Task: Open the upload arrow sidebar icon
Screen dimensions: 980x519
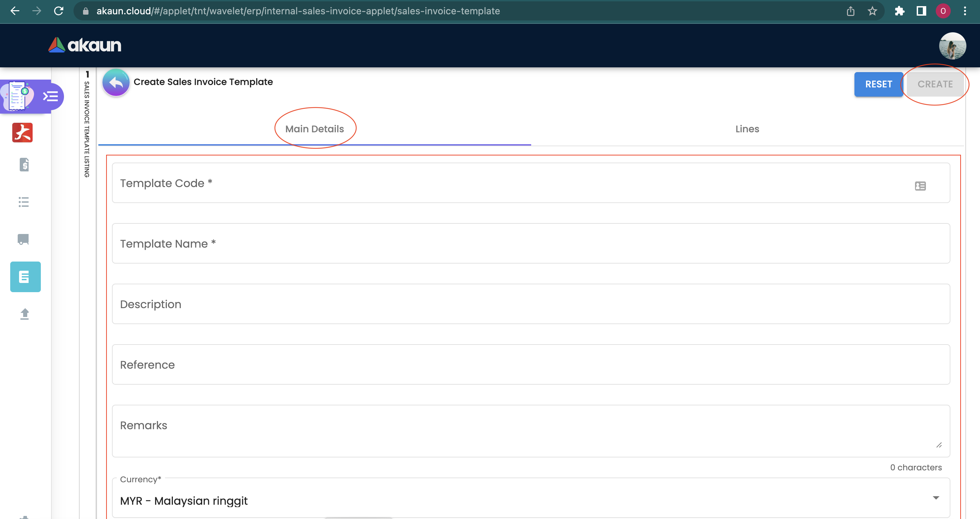Action: tap(24, 314)
